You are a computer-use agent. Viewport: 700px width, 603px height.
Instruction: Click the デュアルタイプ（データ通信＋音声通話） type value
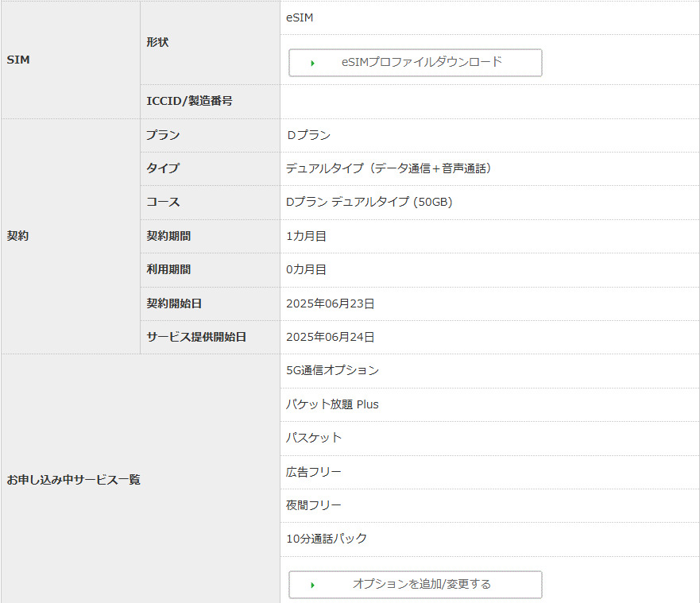tap(389, 168)
